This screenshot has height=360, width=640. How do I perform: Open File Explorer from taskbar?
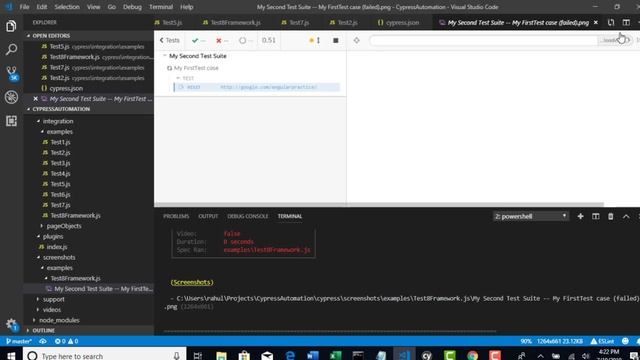coord(221,356)
